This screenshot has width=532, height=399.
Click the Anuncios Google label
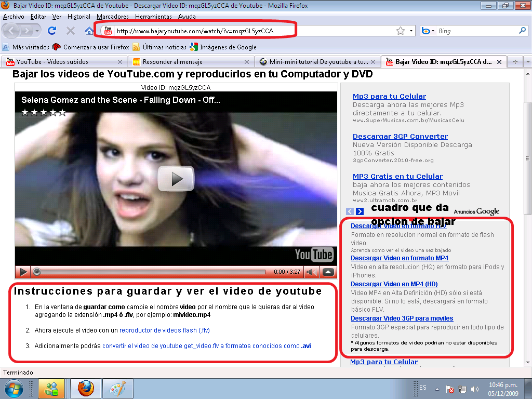pos(476,211)
